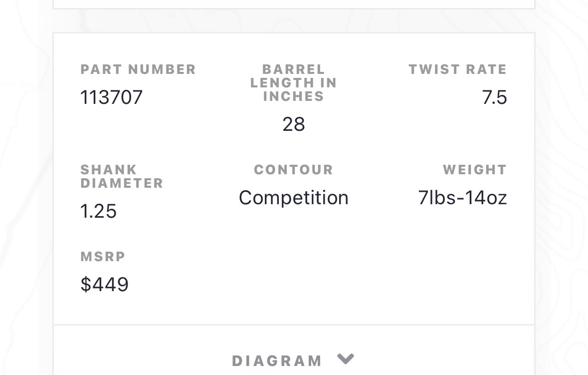This screenshot has width=588, height=375.
Task: Click the CONTOUR heading
Action: tap(294, 170)
